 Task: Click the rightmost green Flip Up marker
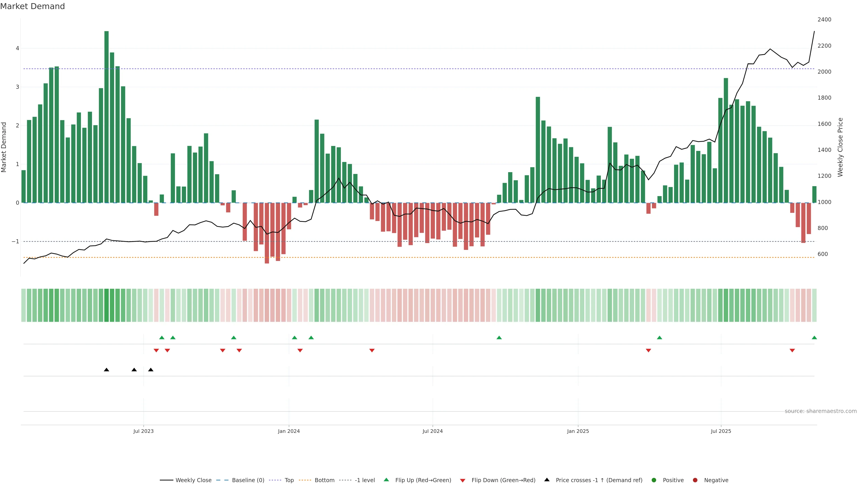(x=814, y=338)
